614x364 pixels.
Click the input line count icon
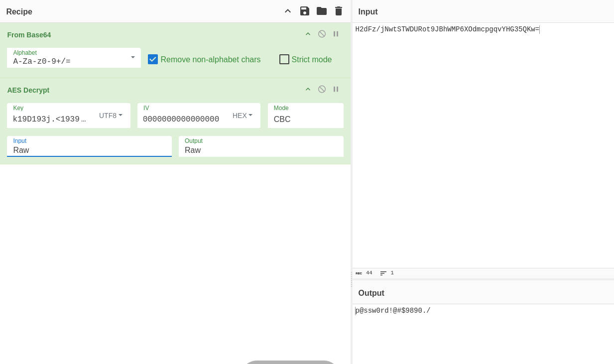383,273
